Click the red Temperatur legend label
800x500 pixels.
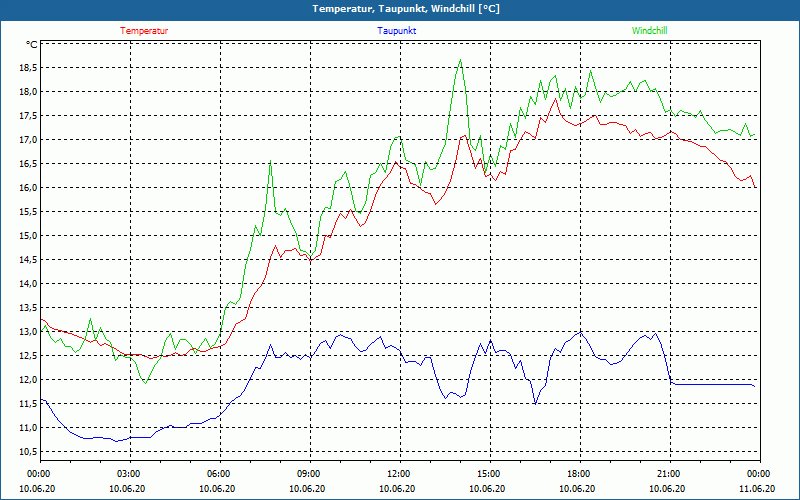point(144,31)
